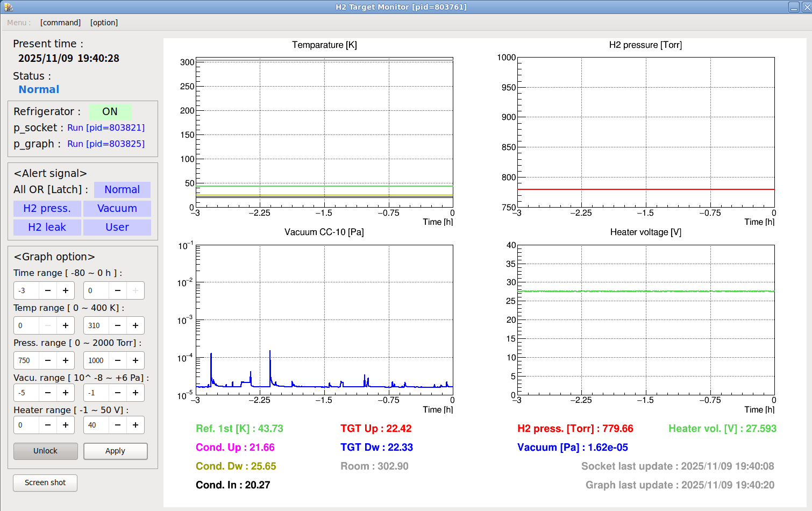
Task: Click the H2 leak alert button
Action: [47, 227]
